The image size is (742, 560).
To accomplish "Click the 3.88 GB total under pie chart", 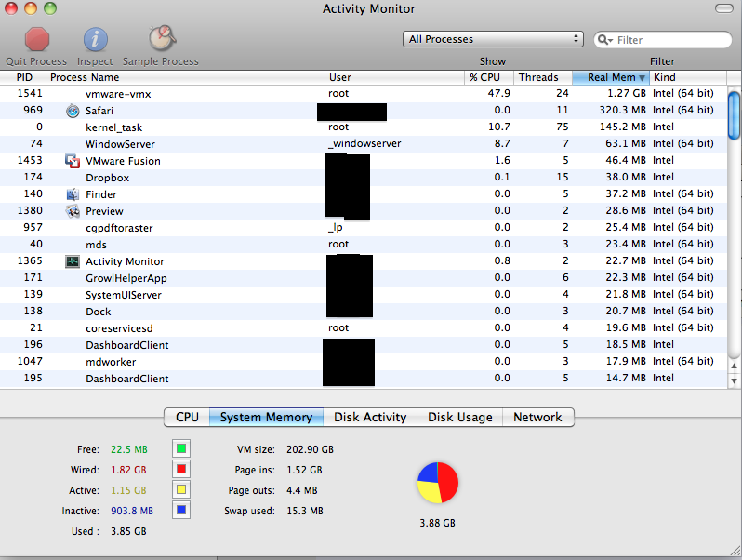I will click(x=437, y=523).
